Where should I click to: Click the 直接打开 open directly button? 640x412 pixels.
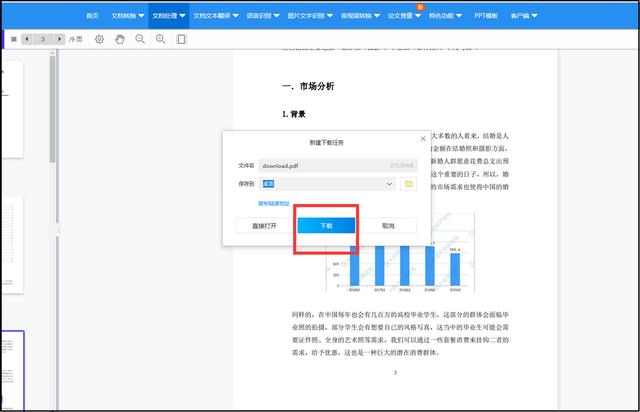264,225
